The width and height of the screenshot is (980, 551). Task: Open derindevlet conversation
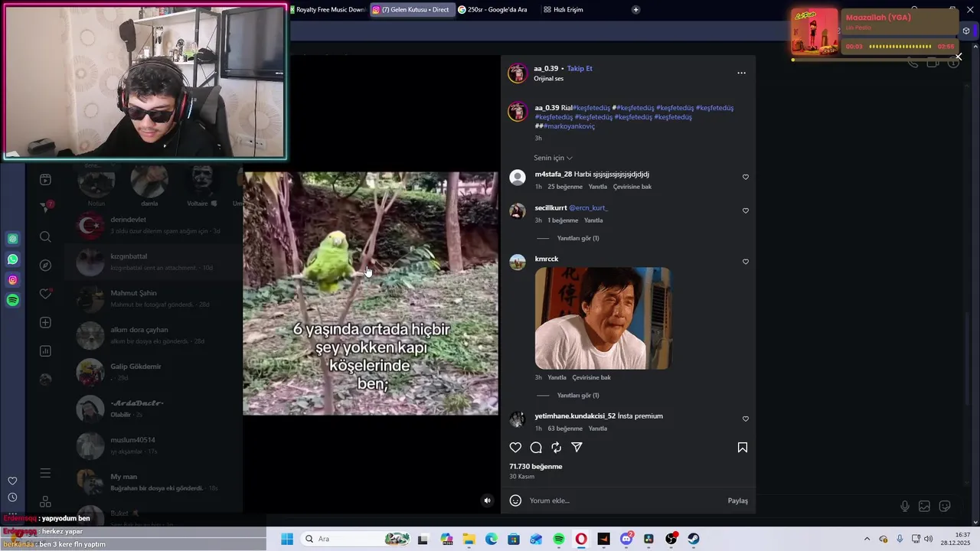pyautogui.click(x=153, y=225)
